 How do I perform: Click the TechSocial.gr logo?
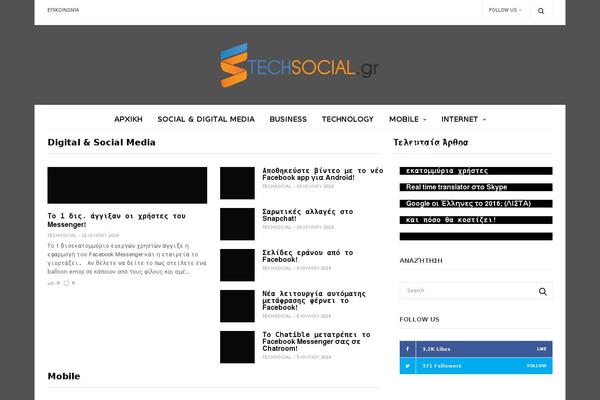300,65
